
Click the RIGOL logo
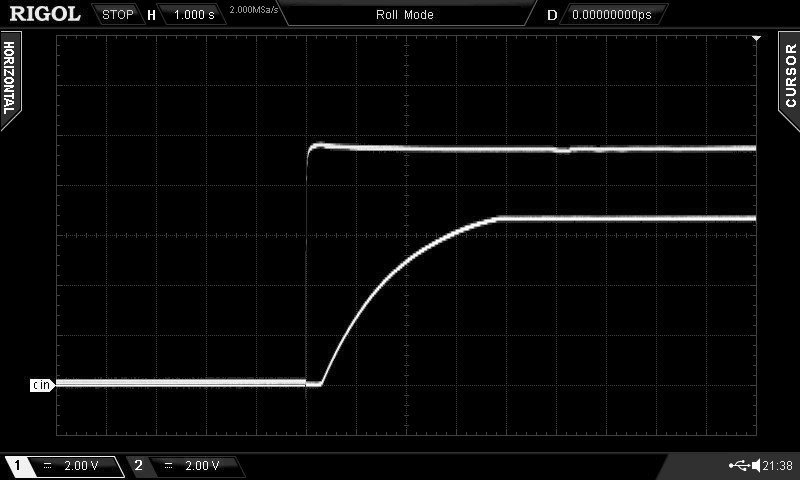coord(45,14)
